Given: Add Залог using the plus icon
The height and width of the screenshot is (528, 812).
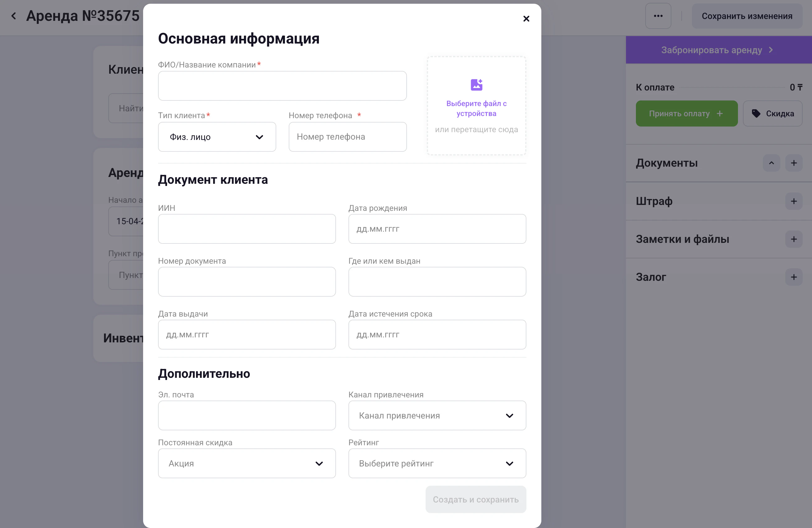Looking at the screenshot, I should pos(794,277).
